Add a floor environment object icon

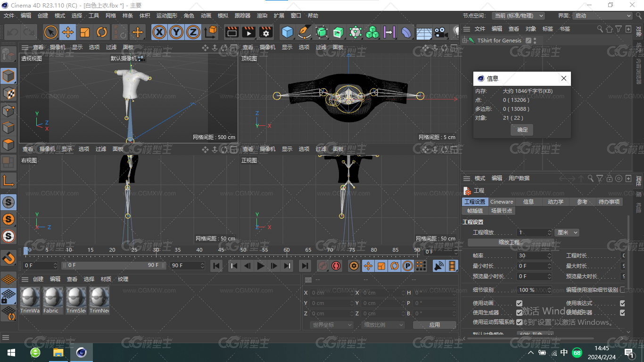click(423, 32)
